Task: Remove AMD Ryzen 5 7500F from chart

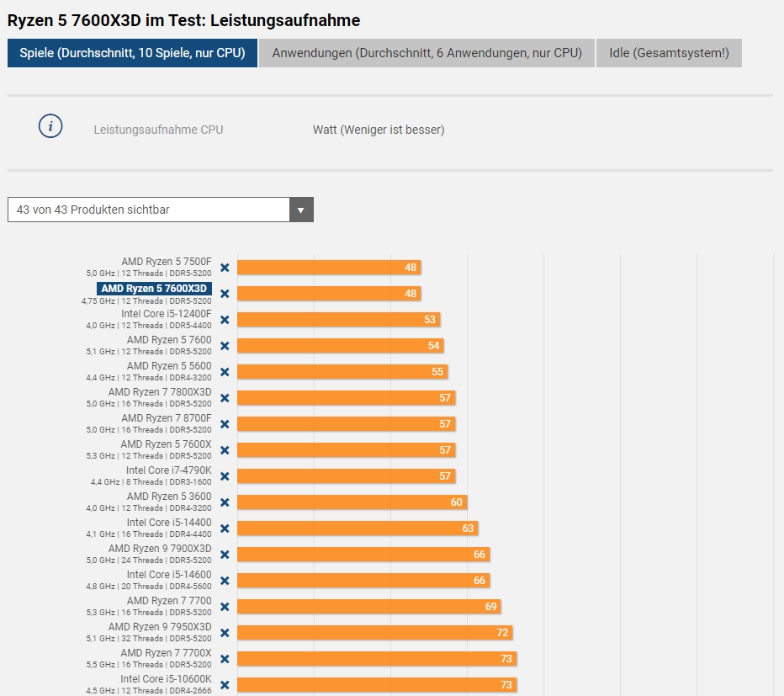Action: [x=225, y=268]
